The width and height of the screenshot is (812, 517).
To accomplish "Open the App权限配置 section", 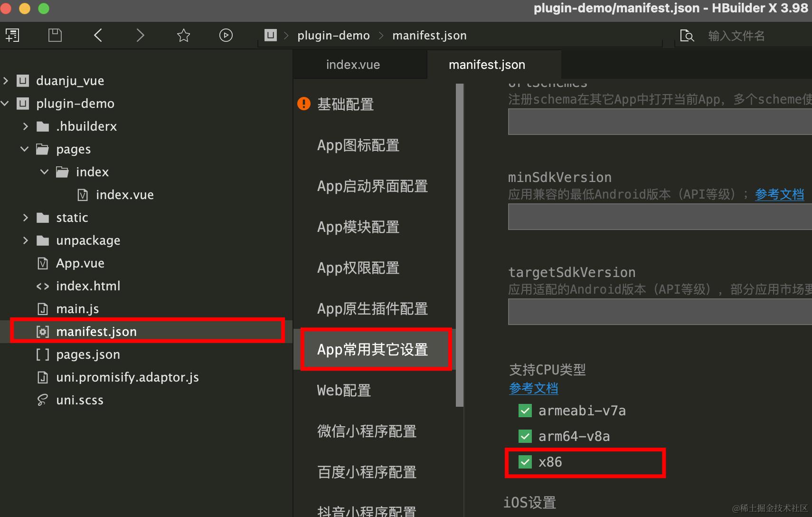I will pyautogui.click(x=358, y=268).
